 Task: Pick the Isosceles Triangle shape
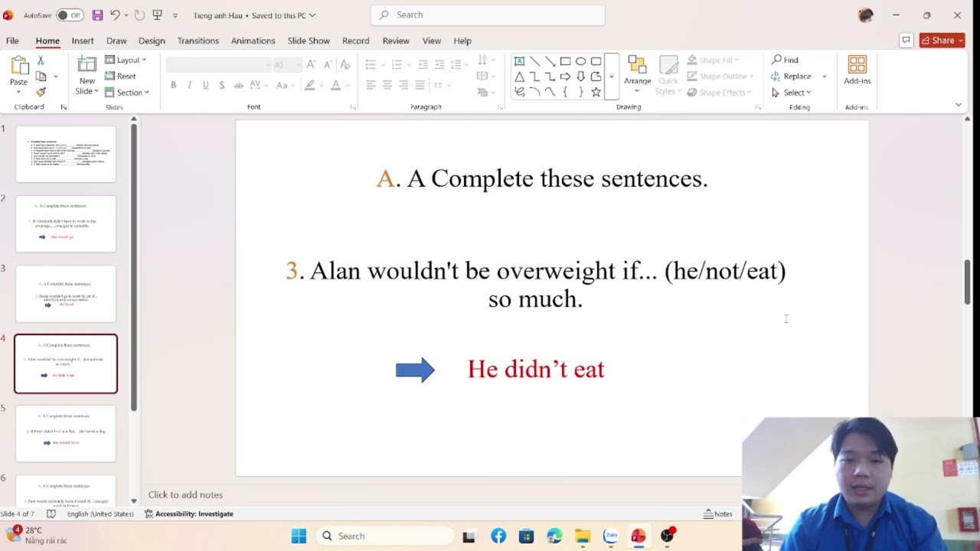pyautogui.click(x=519, y=77)
